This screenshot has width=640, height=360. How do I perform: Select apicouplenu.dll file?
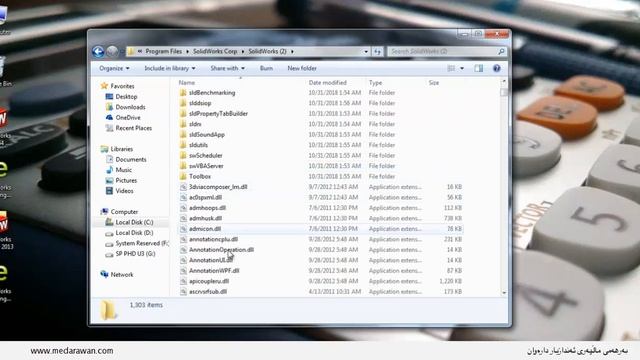(209, 281)
